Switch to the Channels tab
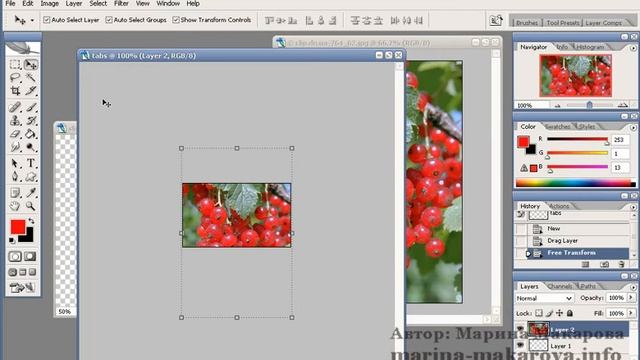Screen dimensions: 640x360 click(x=560, y=287)
